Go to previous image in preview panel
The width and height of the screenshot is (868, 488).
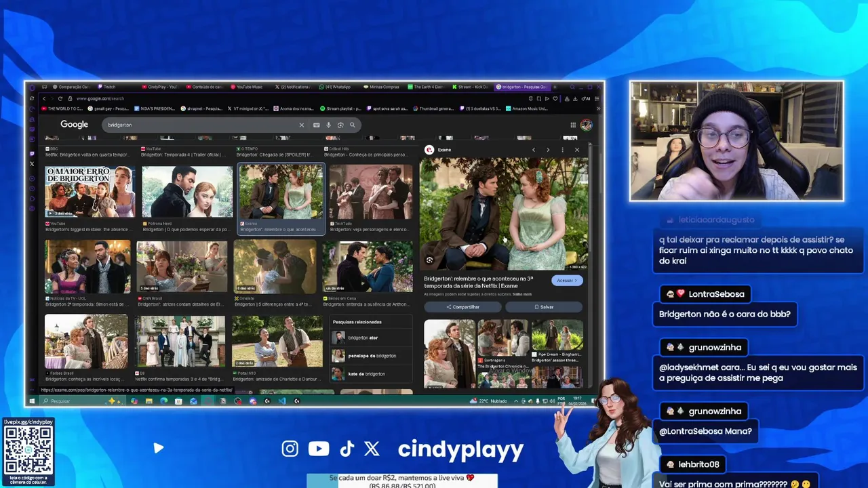click(x=534, y=150)
